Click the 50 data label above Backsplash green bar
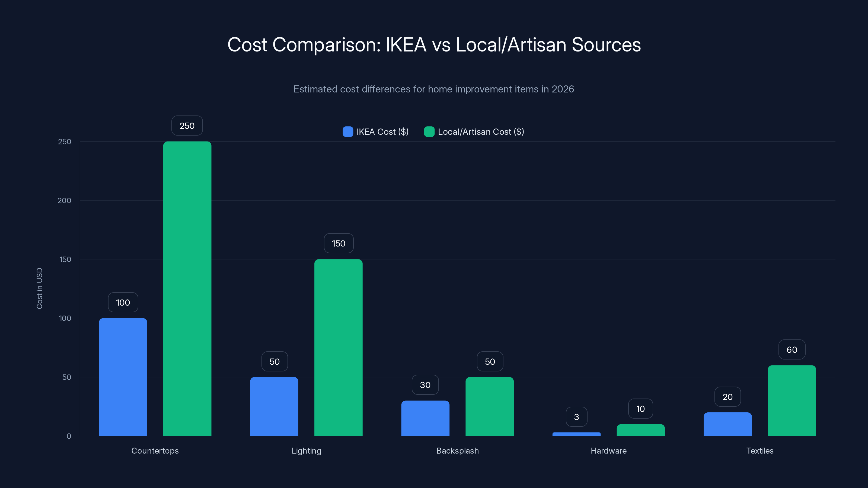The image size is (868, 488). point(490,361)
